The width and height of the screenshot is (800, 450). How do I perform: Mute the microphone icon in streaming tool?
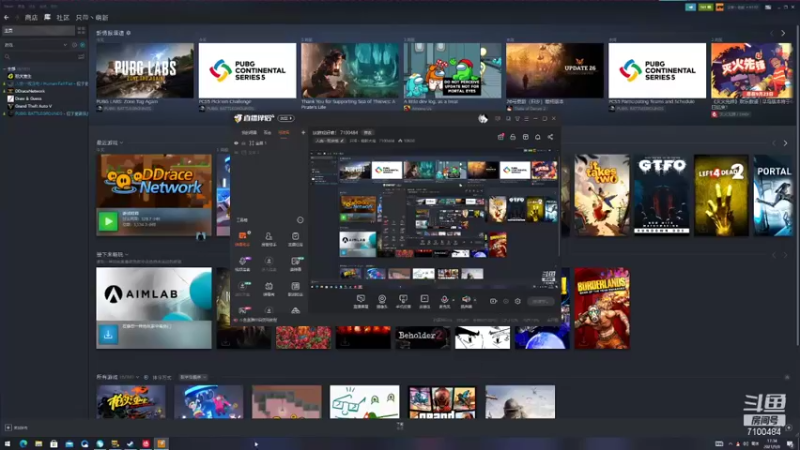click(x=444, y=301)
